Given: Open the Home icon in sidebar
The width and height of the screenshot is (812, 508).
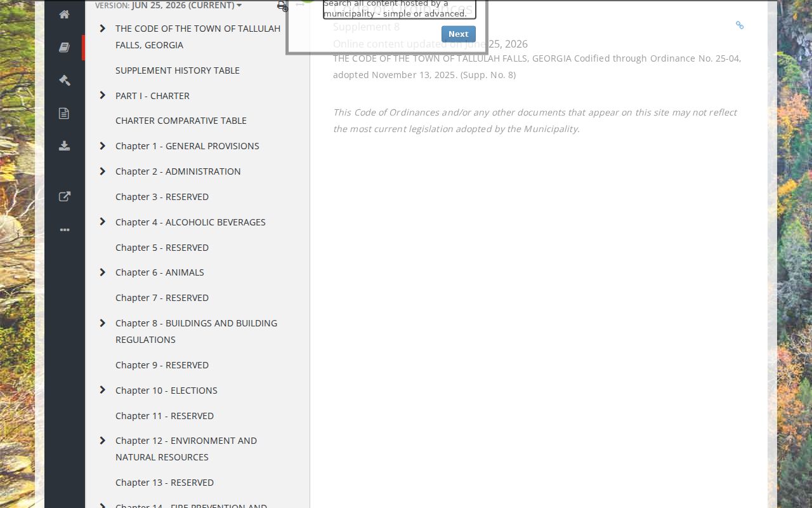Looking at the screenshot, I should pos(64,14).
